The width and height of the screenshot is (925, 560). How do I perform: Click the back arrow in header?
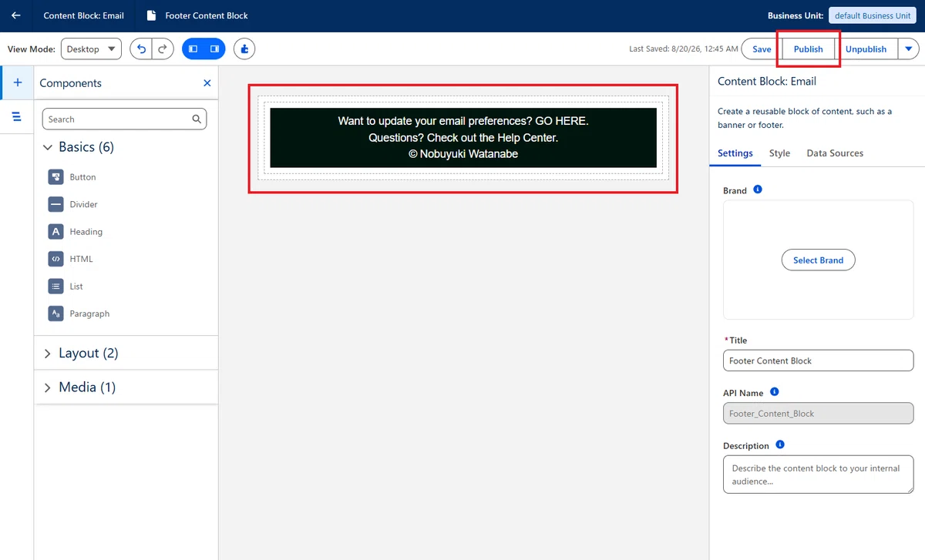coord(16,15)
